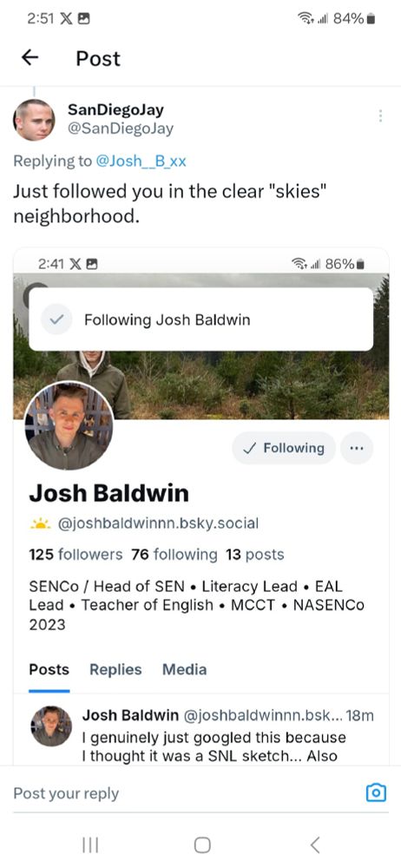Tap the camera icon in reply bar
The image size is (401, 868).
376,792
